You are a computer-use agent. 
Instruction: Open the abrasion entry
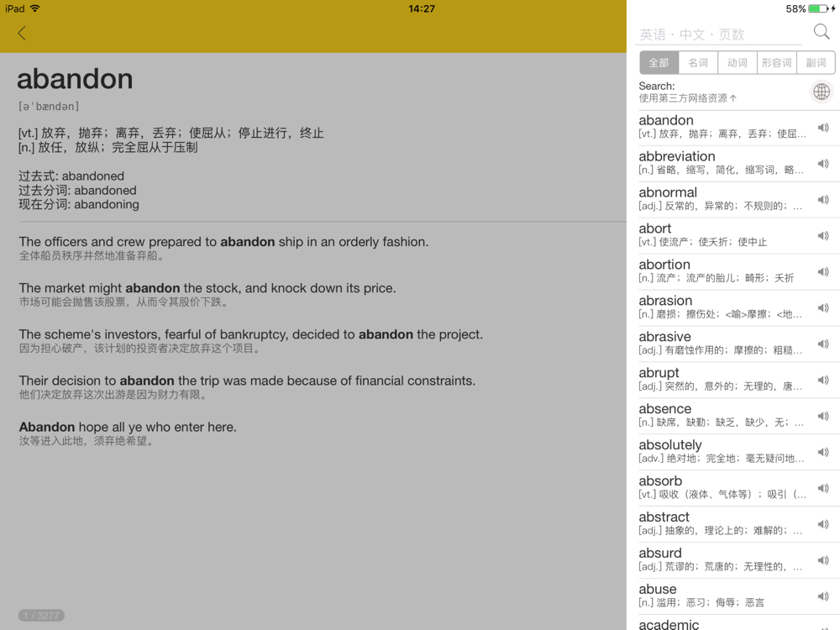click(x=732, y=307)
